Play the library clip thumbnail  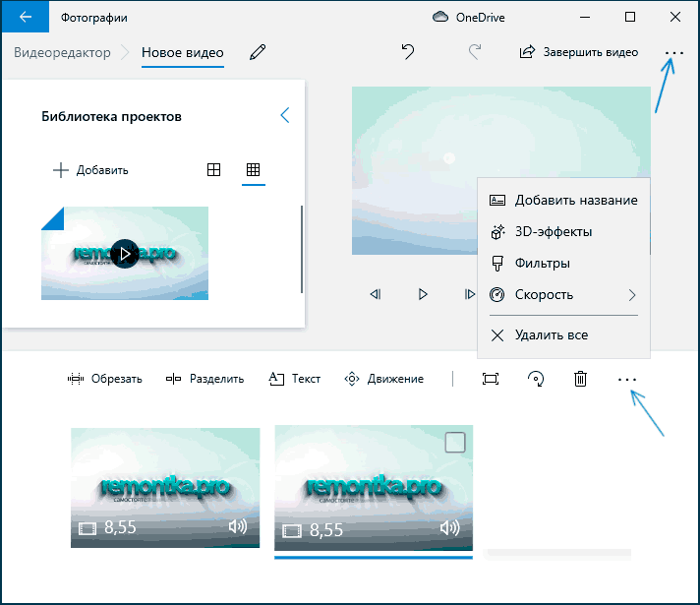(x=125, y=254)
